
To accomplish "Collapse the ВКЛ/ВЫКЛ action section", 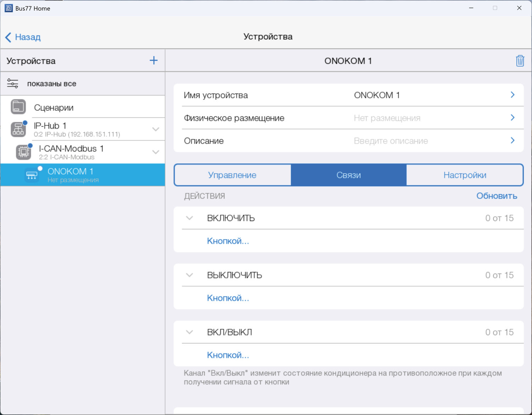I will (189, 332).
